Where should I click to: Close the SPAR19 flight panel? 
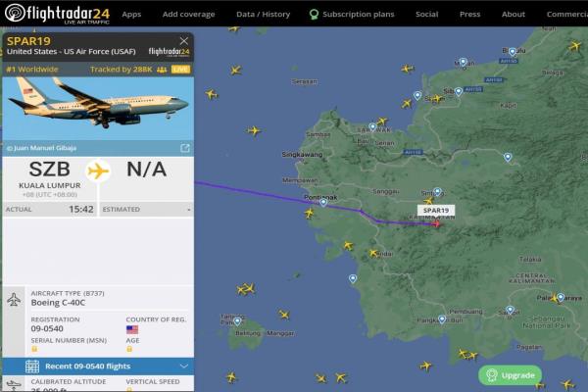click(x=184, y=41)
